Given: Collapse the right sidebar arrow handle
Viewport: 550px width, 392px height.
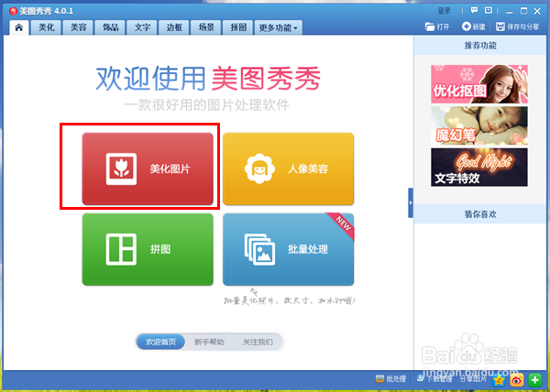Looking at the screenshot, I should 411,202.
